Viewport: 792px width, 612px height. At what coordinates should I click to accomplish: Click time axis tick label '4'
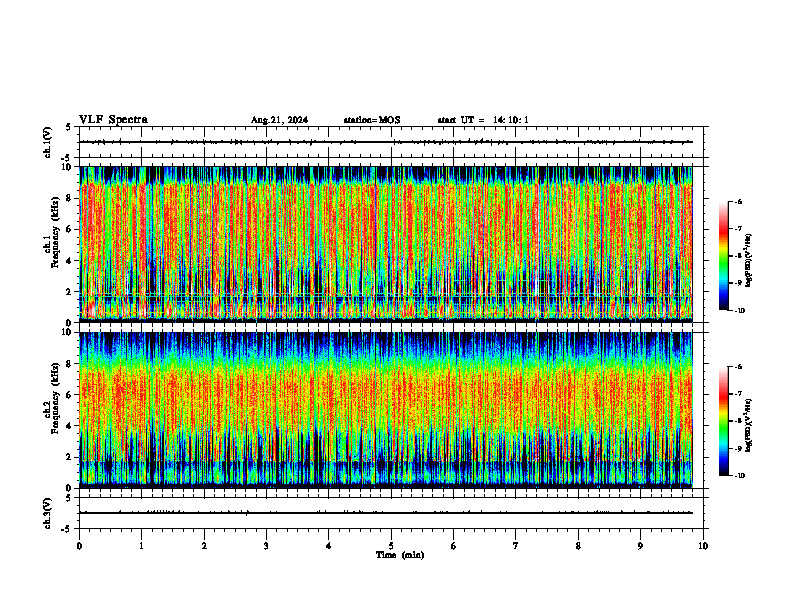pos(329,546)
